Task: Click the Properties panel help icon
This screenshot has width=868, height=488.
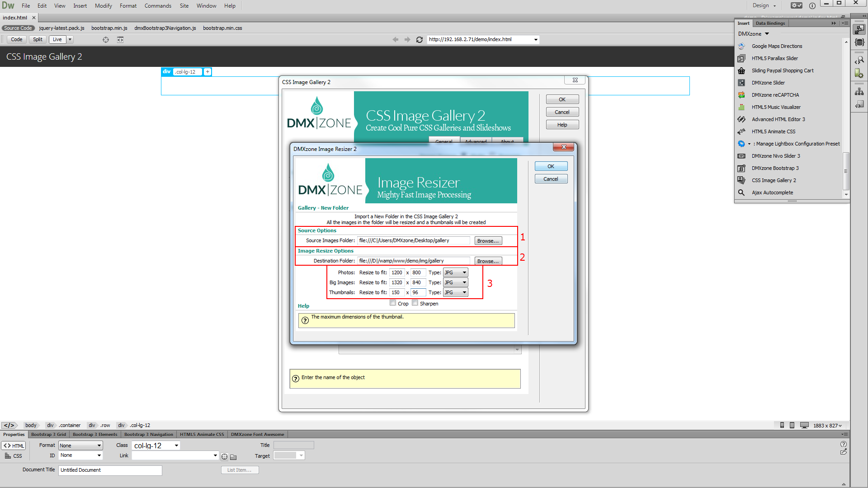Action: pos(844,444)
